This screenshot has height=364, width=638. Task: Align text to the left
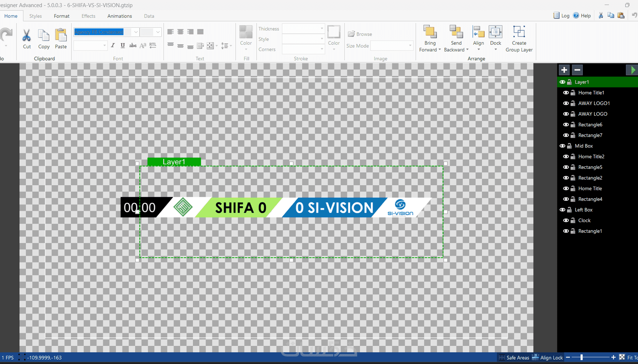tap(170, 32)
